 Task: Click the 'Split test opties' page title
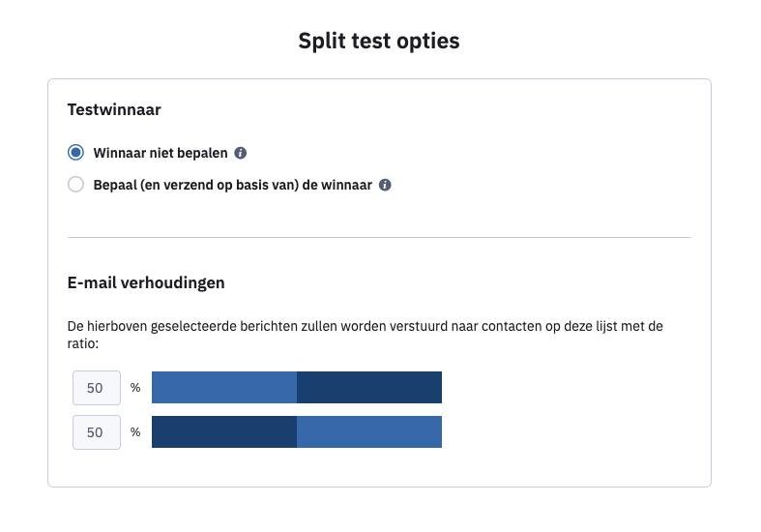click(x=379, y=42)
